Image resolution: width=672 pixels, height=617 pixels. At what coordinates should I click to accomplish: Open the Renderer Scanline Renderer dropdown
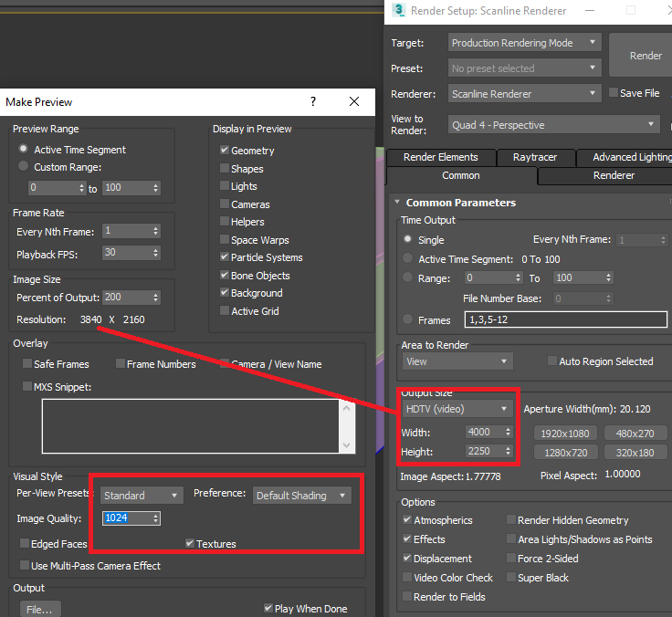tap(525, 93)
